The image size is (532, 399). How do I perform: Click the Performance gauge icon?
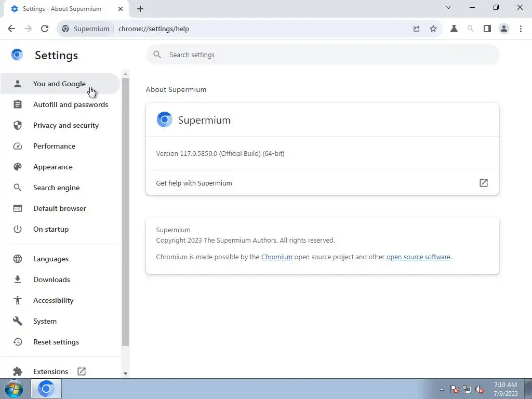coord(18,146)
